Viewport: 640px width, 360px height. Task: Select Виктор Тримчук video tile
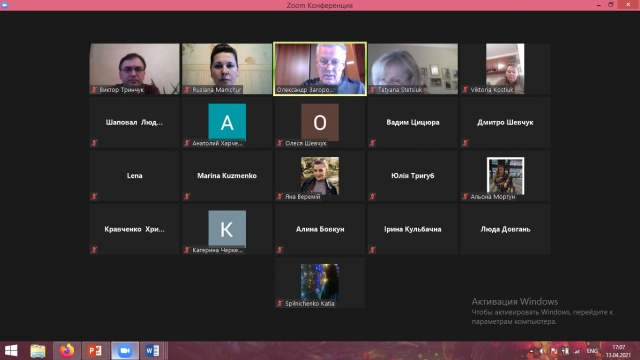click(x=134, y=69)
